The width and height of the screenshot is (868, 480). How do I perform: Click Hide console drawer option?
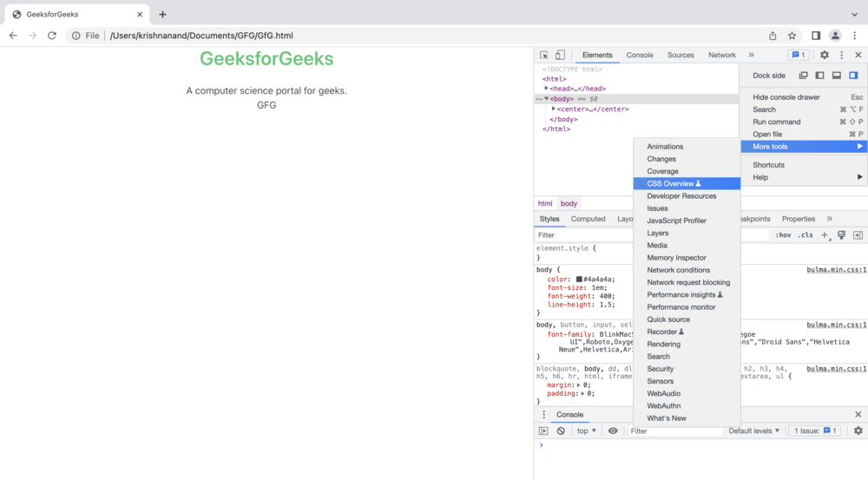804,97
